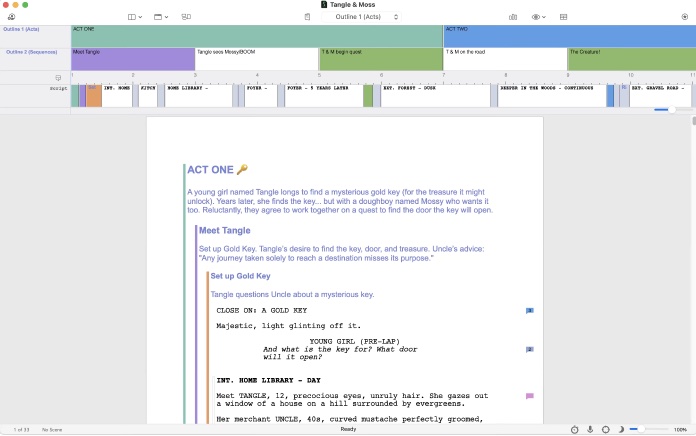Click the script document icon in toolbar

click(x=306, y=17)
